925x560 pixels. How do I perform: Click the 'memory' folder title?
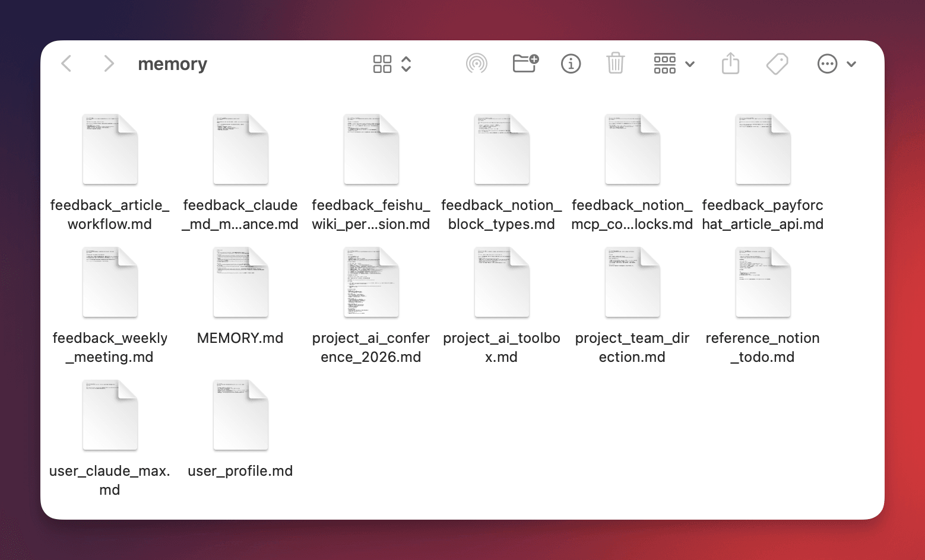click(x=173, y=64)
